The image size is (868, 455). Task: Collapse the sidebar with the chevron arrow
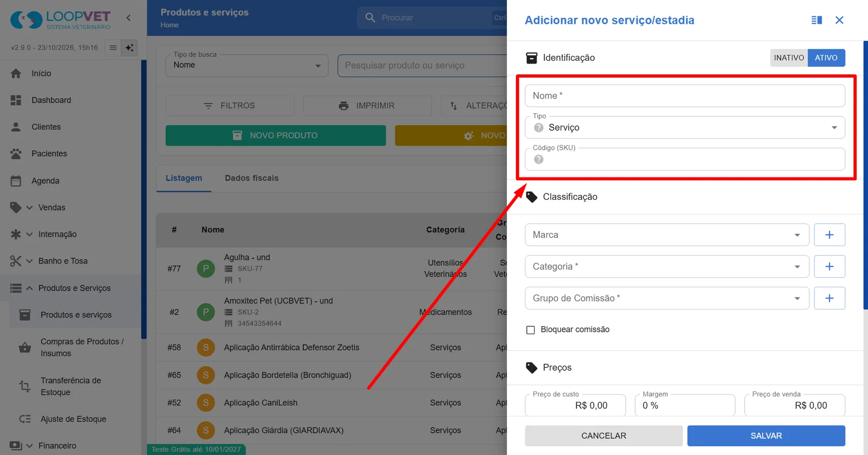coord(129,18)
